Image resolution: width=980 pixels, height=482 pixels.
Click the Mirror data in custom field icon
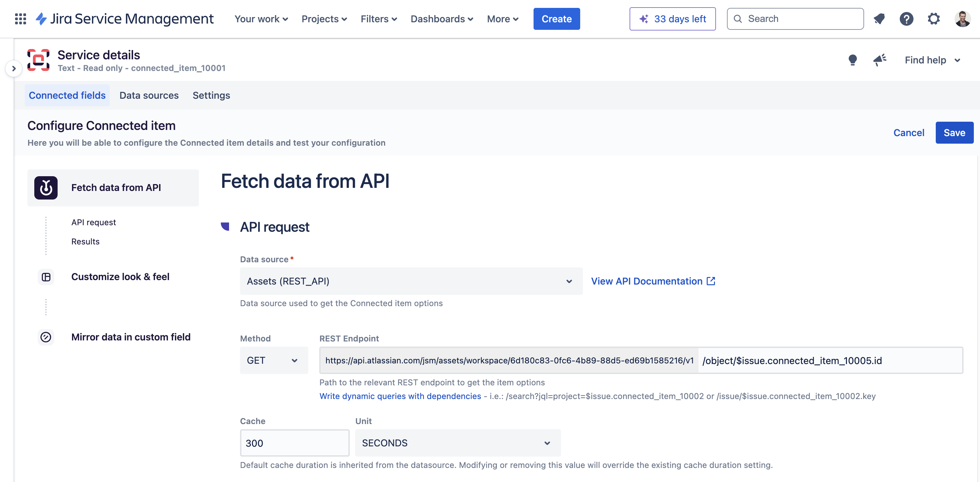[46, 337]
